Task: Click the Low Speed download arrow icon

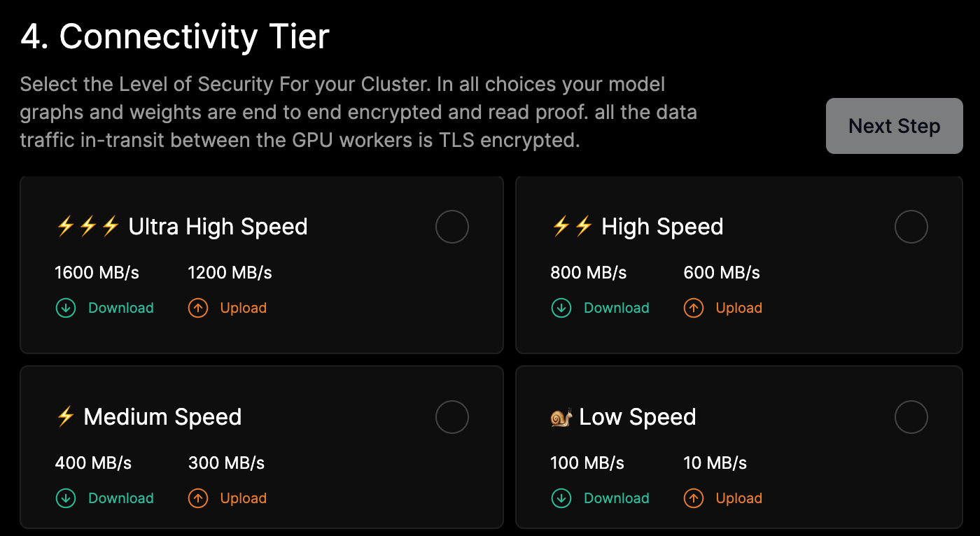Action: [x=561, y=498]
